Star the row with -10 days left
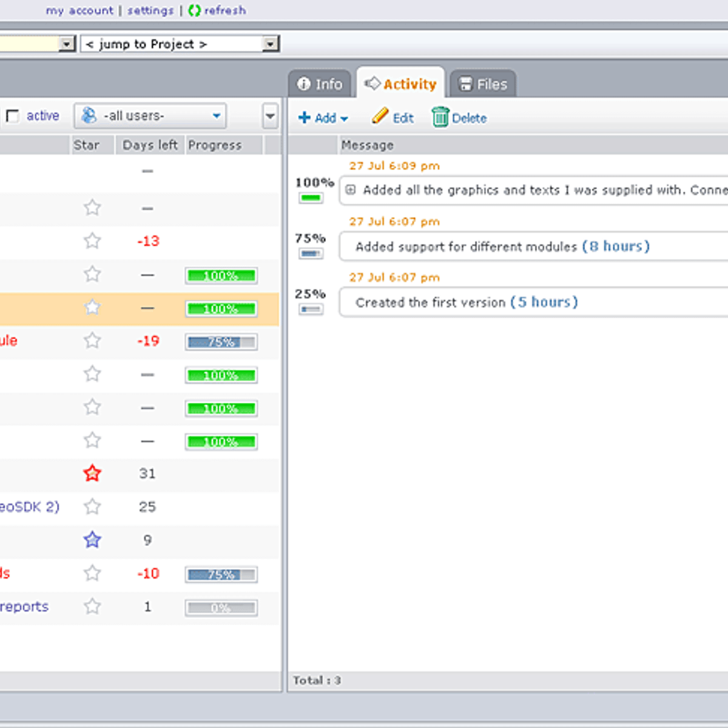The width and height of the screenshot is (728, 728). point(92,573)
